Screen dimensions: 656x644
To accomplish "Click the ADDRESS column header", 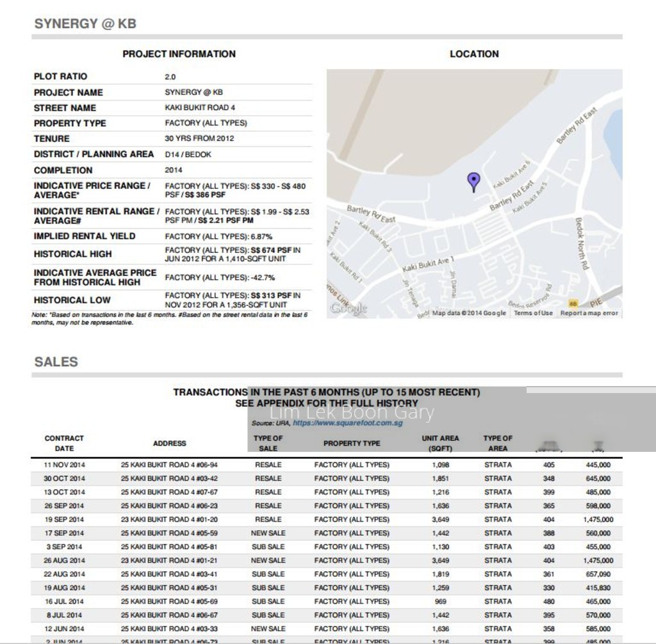I will (x=169, y=443).
